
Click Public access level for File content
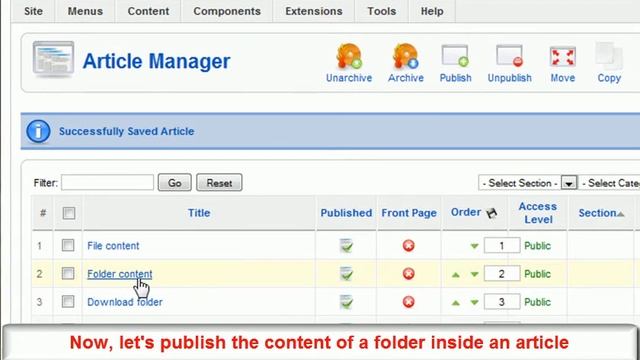(x=537, y=246)
